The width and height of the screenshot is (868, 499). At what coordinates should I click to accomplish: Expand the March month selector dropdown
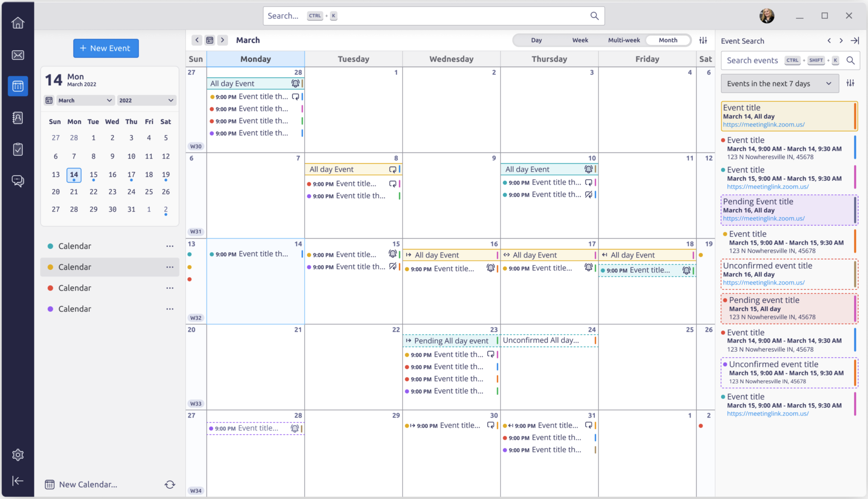(84, 100)
